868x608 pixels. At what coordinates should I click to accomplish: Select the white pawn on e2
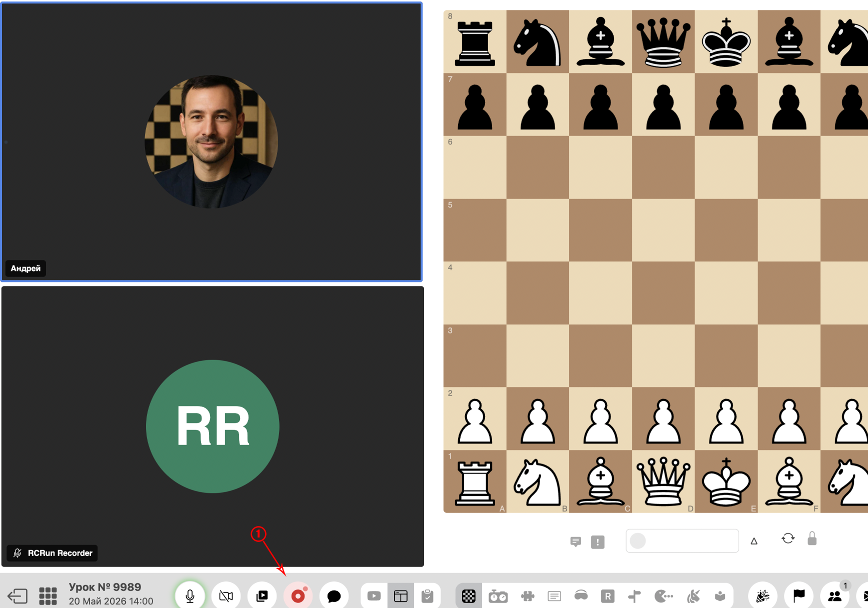[x=726, y=418]
